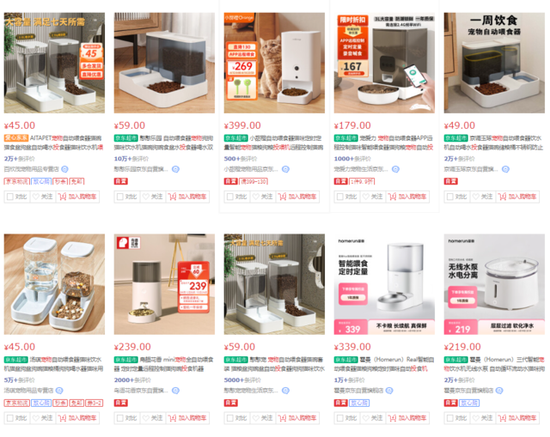The height and width of the screenshot is (437, 550).
Task: Tick the compare checkbox under ¥239.00 feeder
Action: pos(120,418)
